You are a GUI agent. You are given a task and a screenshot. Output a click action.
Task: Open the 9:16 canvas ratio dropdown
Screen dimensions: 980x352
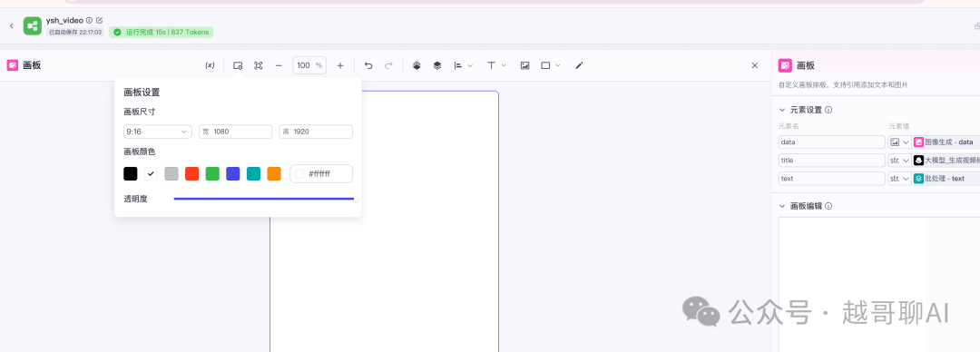[158, 132]
